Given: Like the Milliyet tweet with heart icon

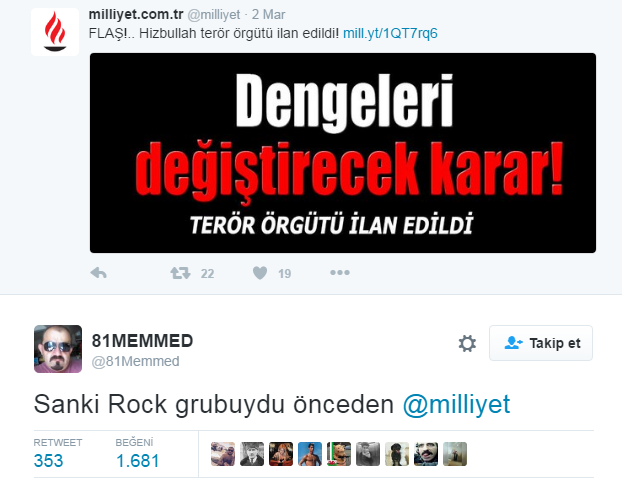Looking at the screenshot, I should pyautogui.click(x=260, y=273).
